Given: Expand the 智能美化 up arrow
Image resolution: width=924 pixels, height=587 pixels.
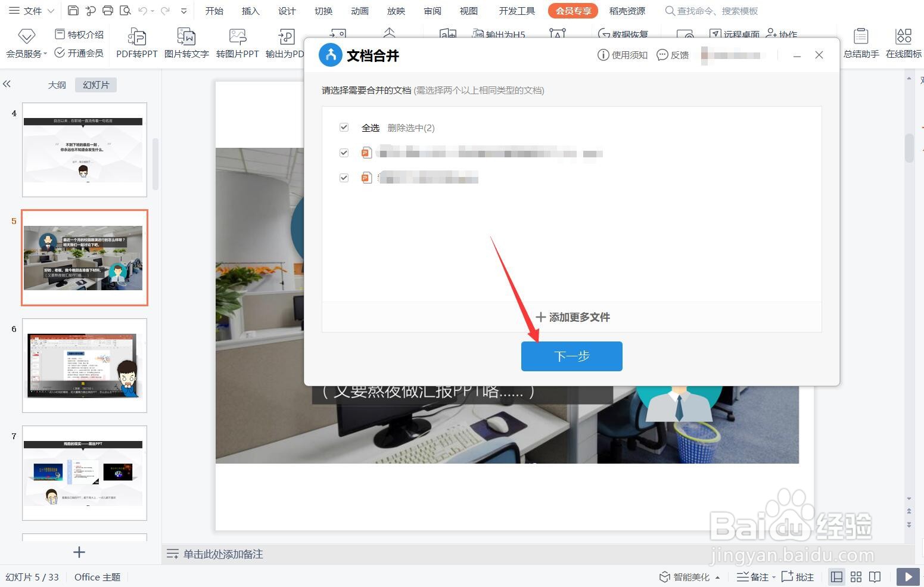Looking at the screenshot, I should coord(717,577).
